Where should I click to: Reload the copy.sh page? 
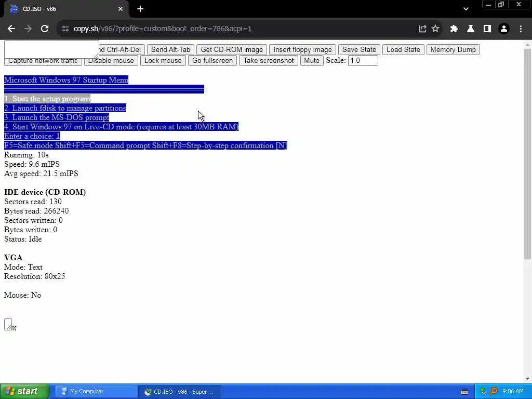(x=45, y=29)
